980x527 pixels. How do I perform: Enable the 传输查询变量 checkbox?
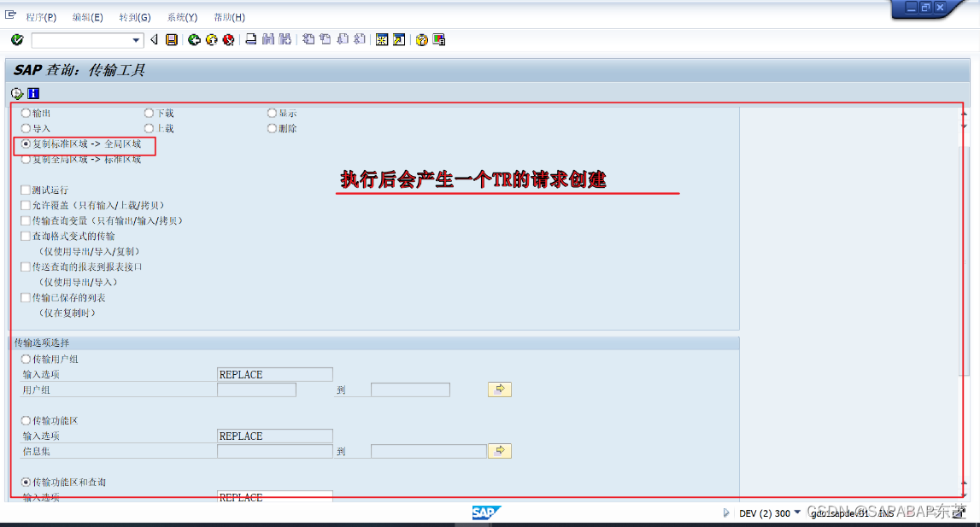point(26,220)
